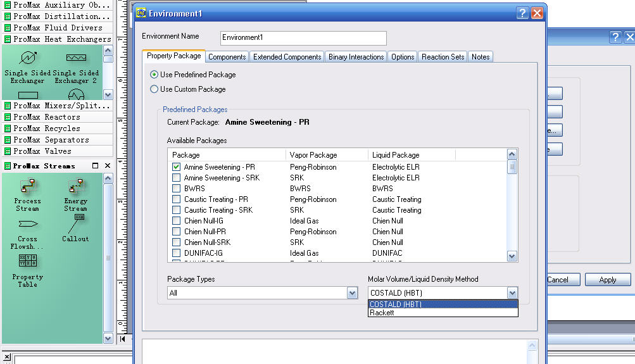Select the Property Table shape
The width and height of the screenshot is (635, 364).
coord(27,271)
